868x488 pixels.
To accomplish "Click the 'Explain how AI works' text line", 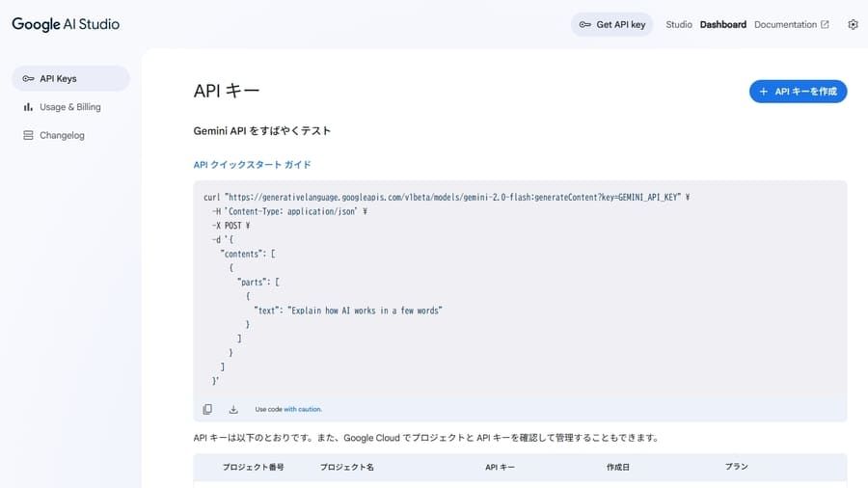I will tap(348, 311).
